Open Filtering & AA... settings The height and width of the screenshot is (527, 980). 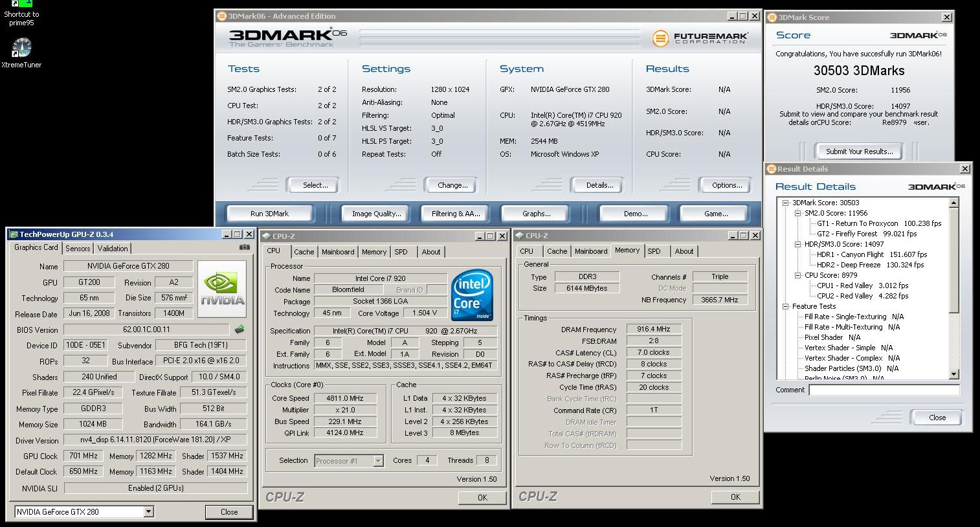(x=456, y=214)
